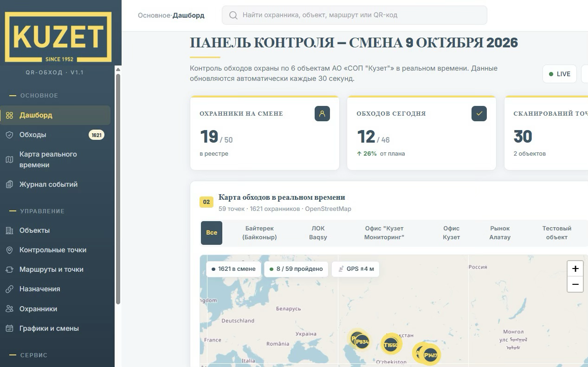Screen dimensions: 588x367
Task: Zoom in the map with plus button
Action: tap(575, 269)
